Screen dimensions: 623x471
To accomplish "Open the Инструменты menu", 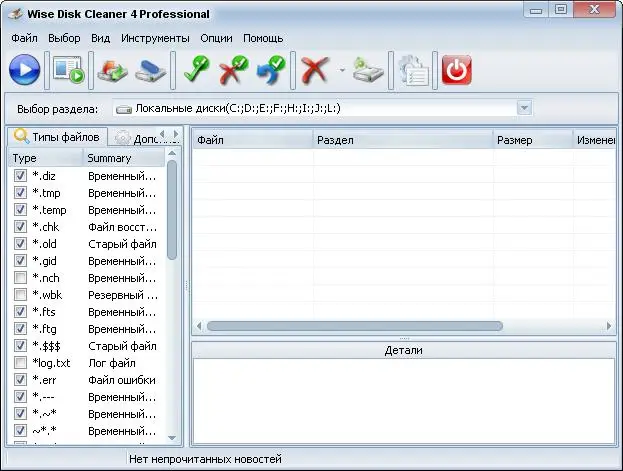I will (x=155, y=38).
